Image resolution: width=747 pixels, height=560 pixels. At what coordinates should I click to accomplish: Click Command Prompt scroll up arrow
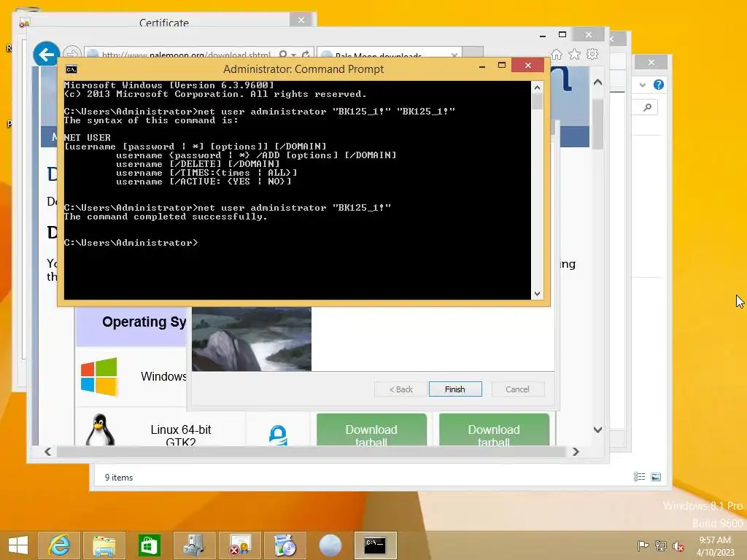tap(537, 87)
